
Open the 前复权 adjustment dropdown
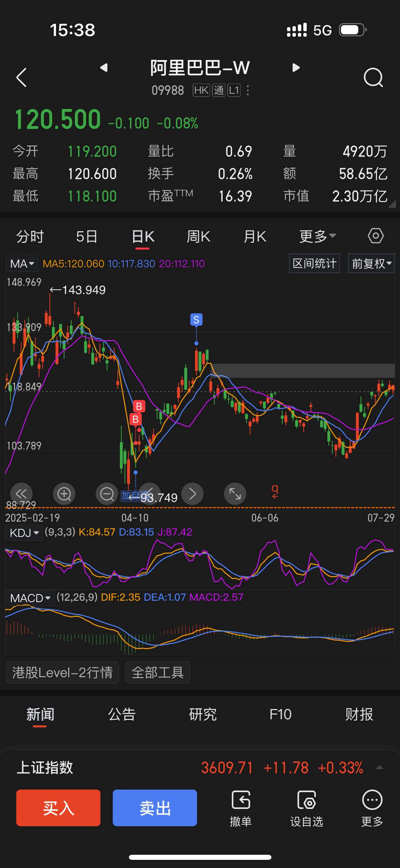[372, 264]
